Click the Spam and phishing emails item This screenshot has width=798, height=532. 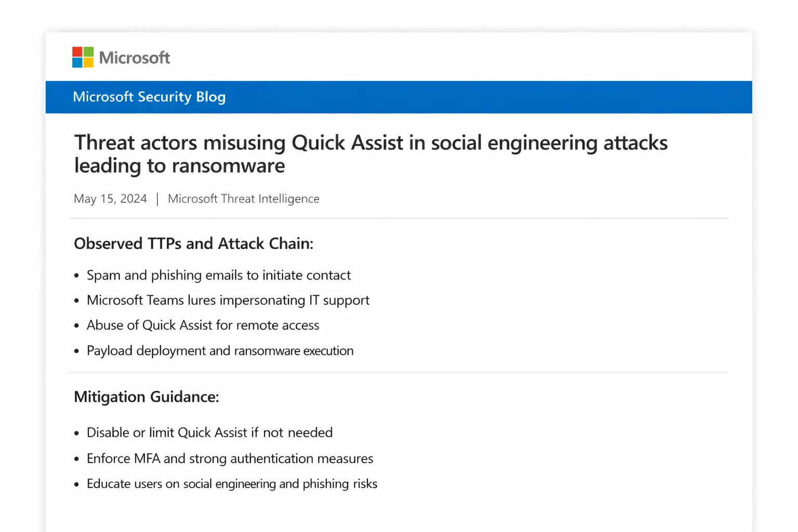tap(219, 275)
